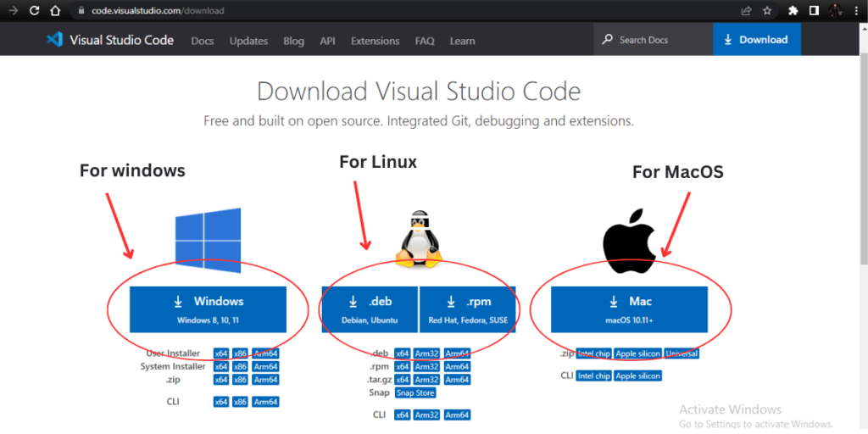Click the browser reload icon
Screen dimensions: 868x434
pyautogui.click(x=34, y=10)
